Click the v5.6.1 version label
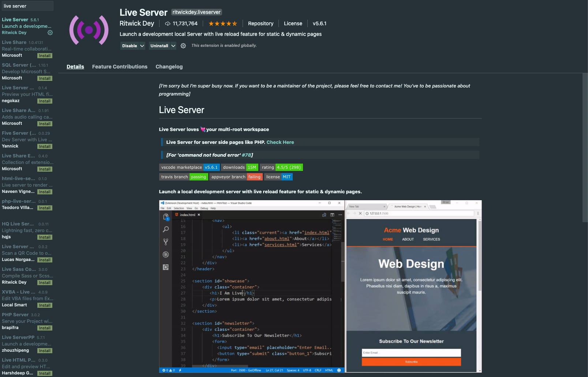588x377 pixels. (319, 23)
